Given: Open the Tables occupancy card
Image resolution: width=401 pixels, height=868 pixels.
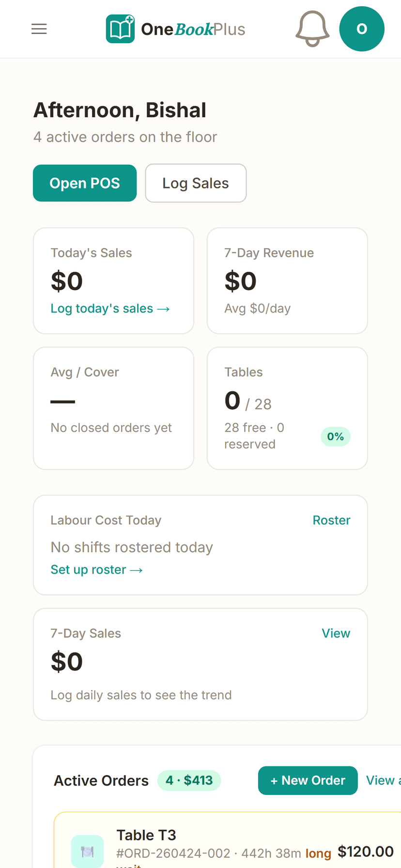Looking at the screenshot, I should 287,408.
